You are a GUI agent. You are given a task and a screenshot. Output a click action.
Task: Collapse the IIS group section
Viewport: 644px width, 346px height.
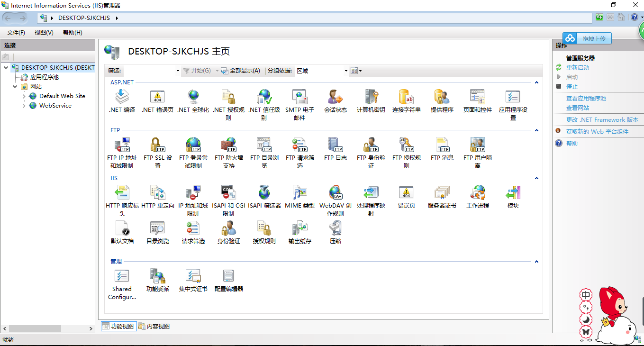(x=536, y=178)
